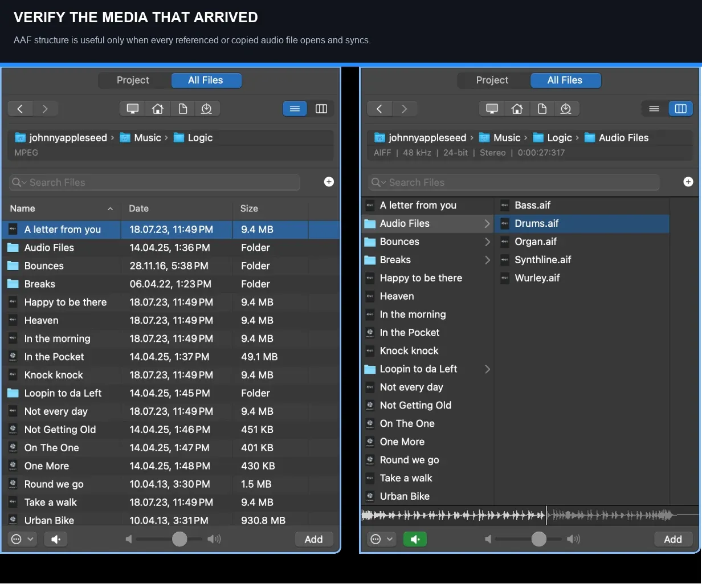Expand Loopin to da Left chevron
This screenshot has height=588, width=702.
(x=487, y=369)
